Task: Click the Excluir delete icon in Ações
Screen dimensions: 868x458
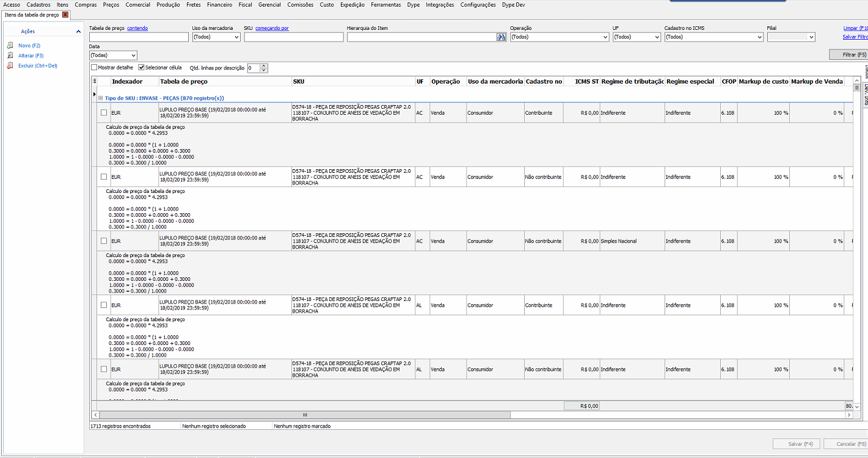Action: [10, 65]
